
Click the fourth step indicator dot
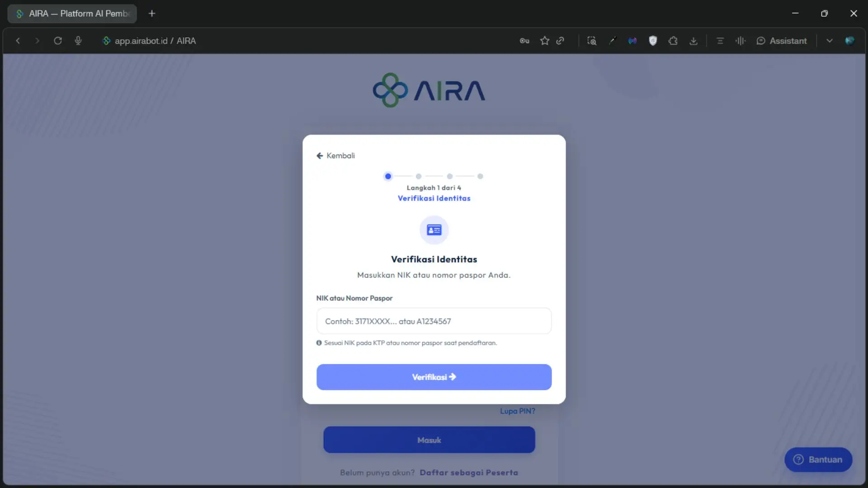pos(480,176)
